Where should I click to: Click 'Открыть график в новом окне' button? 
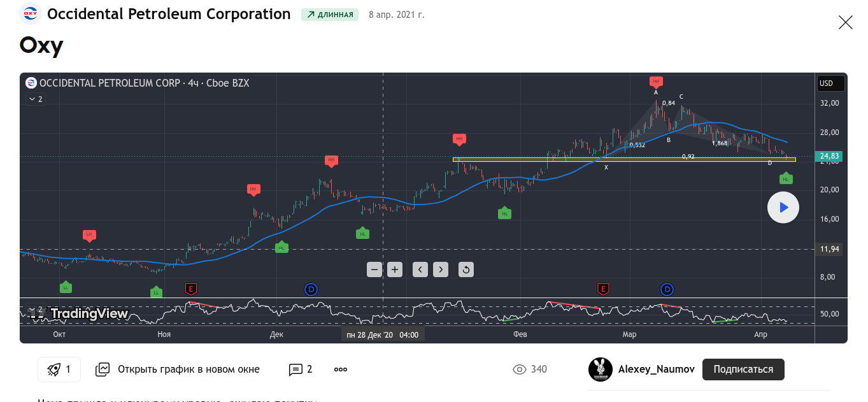click(x=178, y=370)
